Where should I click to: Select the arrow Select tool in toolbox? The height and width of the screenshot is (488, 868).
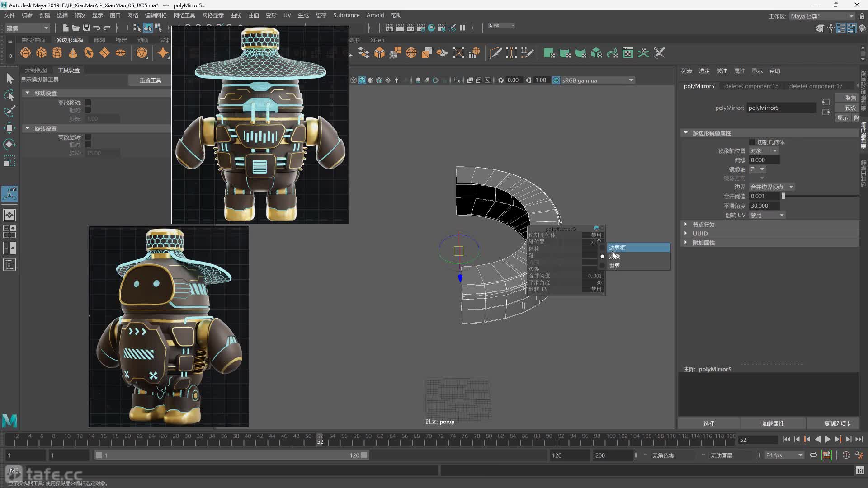tap(9, 79)
